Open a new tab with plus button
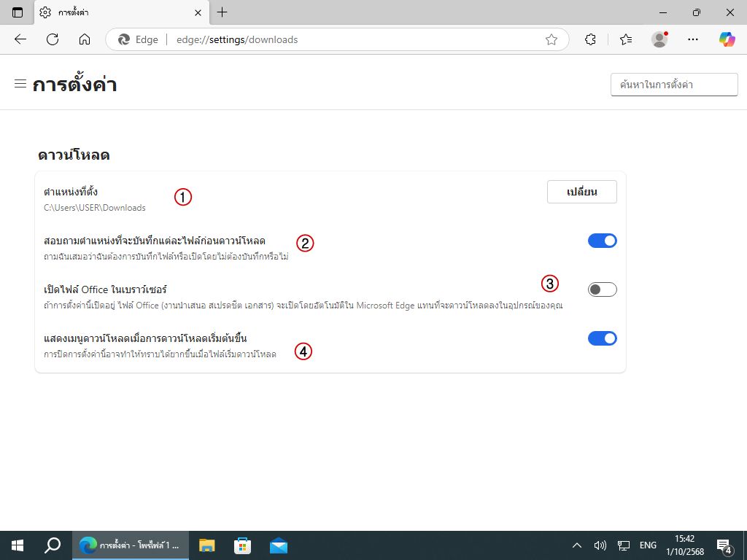This screenshot has width=747, height=560. [x=222, y=12]
